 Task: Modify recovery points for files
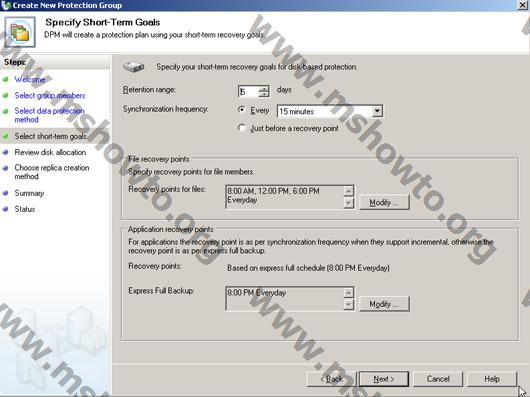384,202
